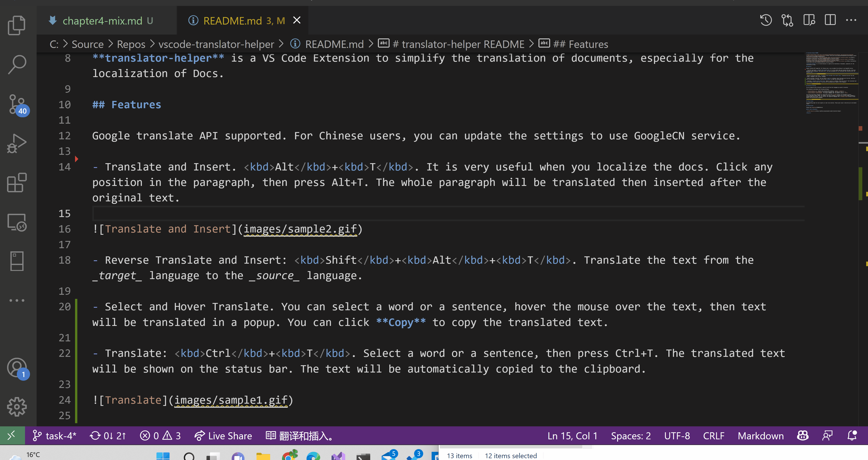Image resolution: width=868 pixels, height=460 pixels.
Task: Split the editor right
Action: point(830,20)
